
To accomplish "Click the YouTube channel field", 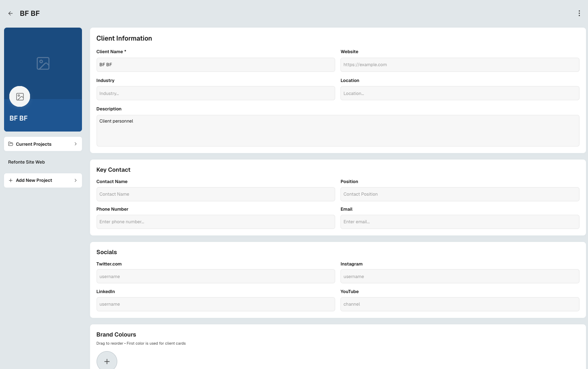I will point(459,304).
